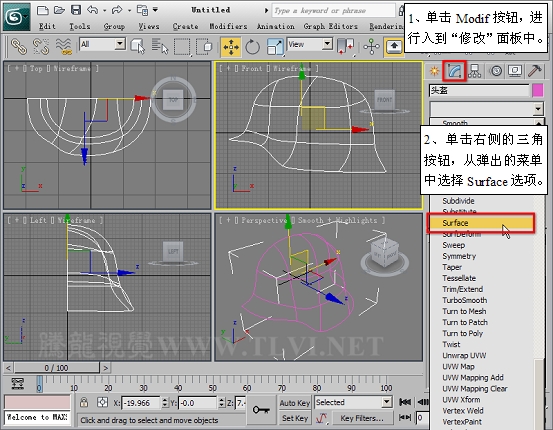This screenshot has width=553, height=430.
Task: Click the object name field 头盔
Action: click(479, 90)
